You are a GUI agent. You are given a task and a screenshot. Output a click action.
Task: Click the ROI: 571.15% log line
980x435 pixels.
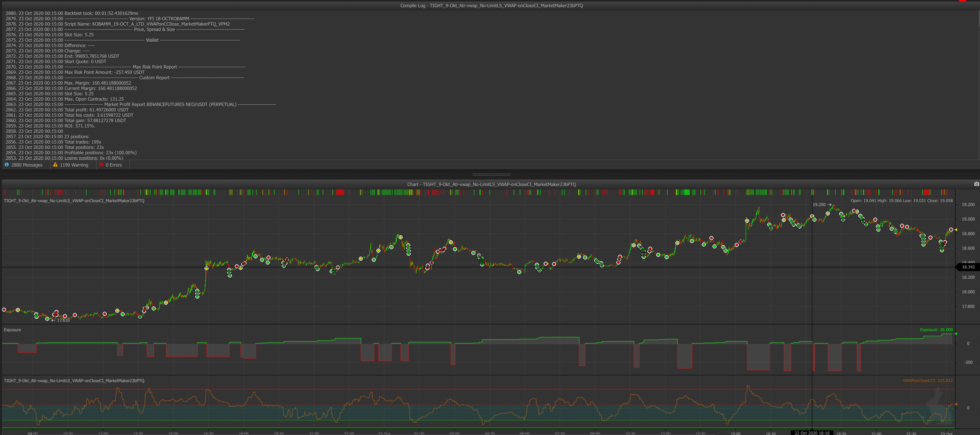50,126
